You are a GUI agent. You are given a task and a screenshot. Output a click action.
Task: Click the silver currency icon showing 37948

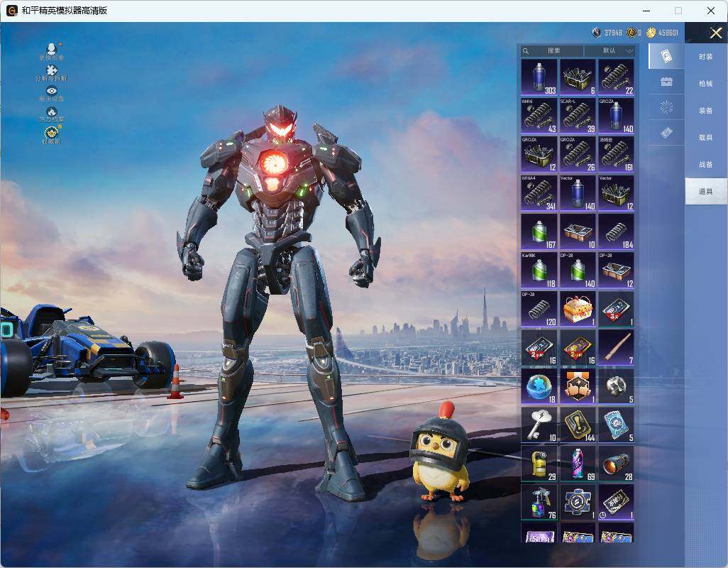click(x=597, y=32)
